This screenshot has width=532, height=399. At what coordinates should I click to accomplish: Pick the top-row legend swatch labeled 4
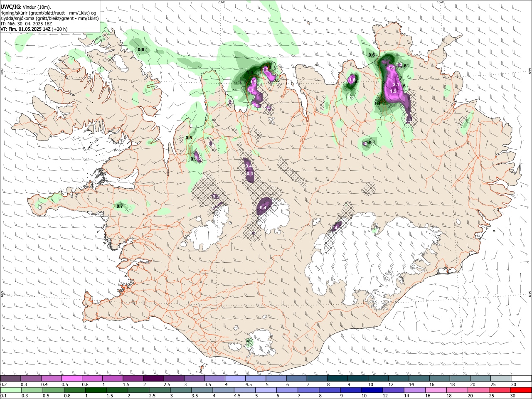[x=235, y=378]
